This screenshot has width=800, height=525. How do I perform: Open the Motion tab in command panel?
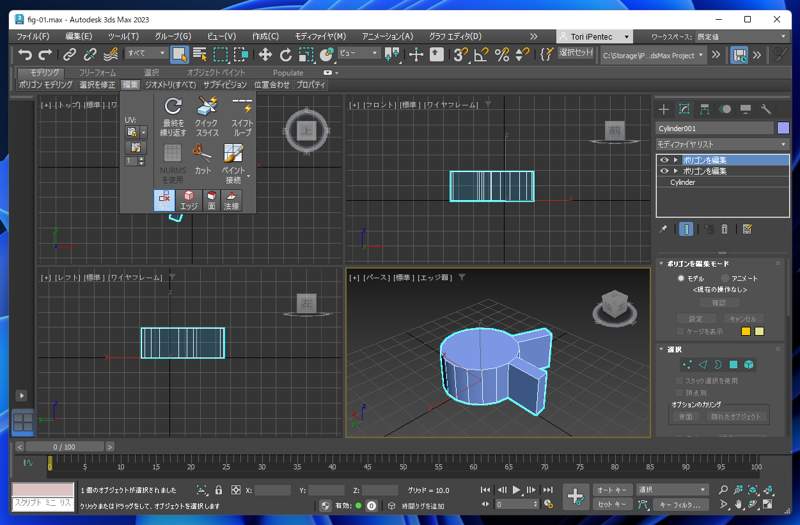725,109
